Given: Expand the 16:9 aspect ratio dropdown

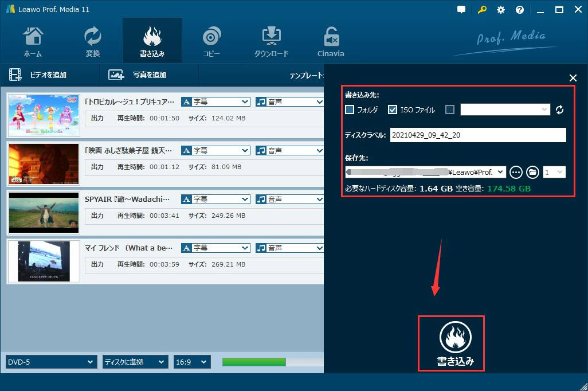Looking at the screenshot, I should 192,362.
